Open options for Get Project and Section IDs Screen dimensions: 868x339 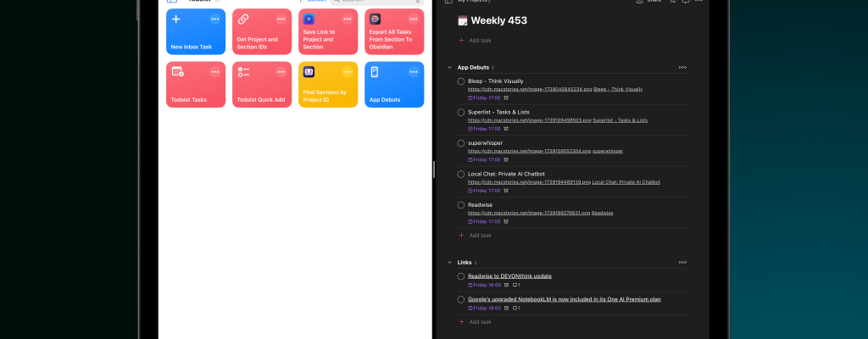pyautogui.click(x=281, y=19)
